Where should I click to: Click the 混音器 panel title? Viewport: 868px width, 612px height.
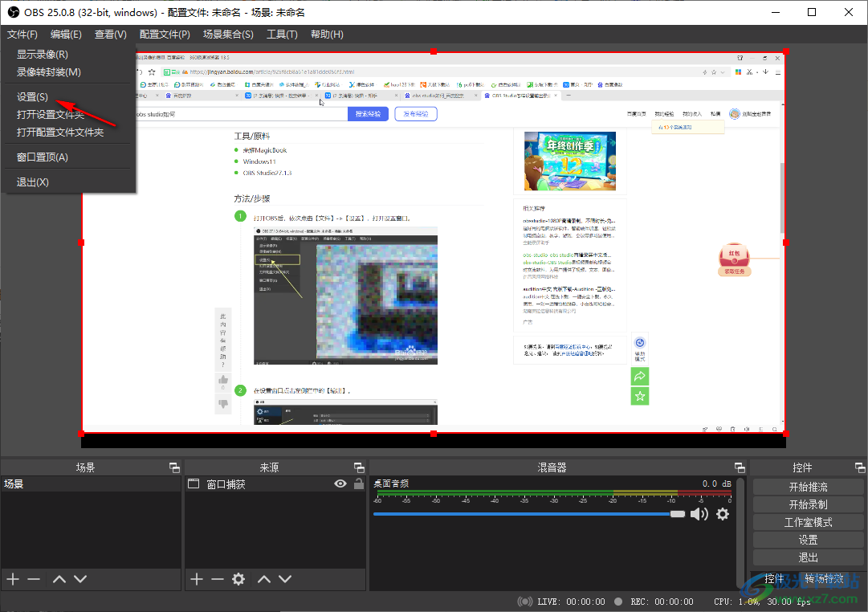click(552, 467)
